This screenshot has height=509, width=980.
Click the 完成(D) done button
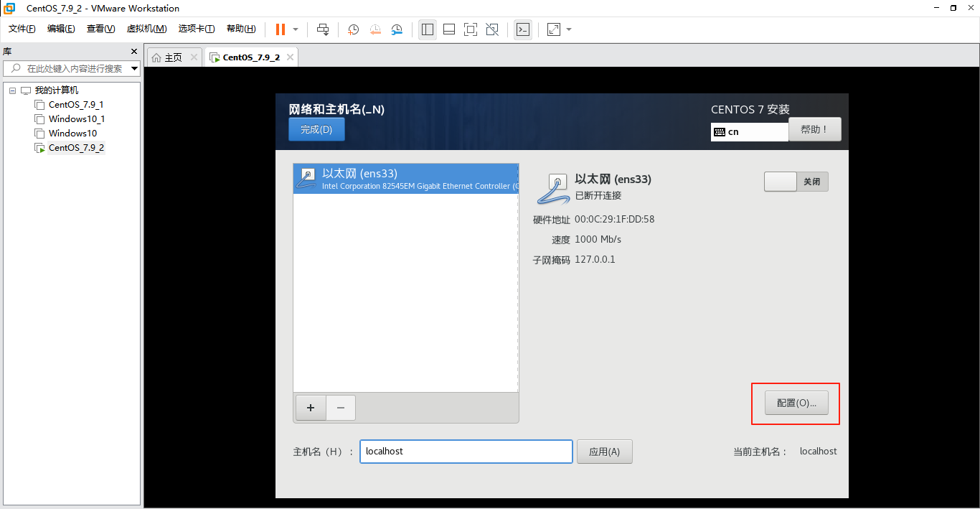click(x=316, y=129)
